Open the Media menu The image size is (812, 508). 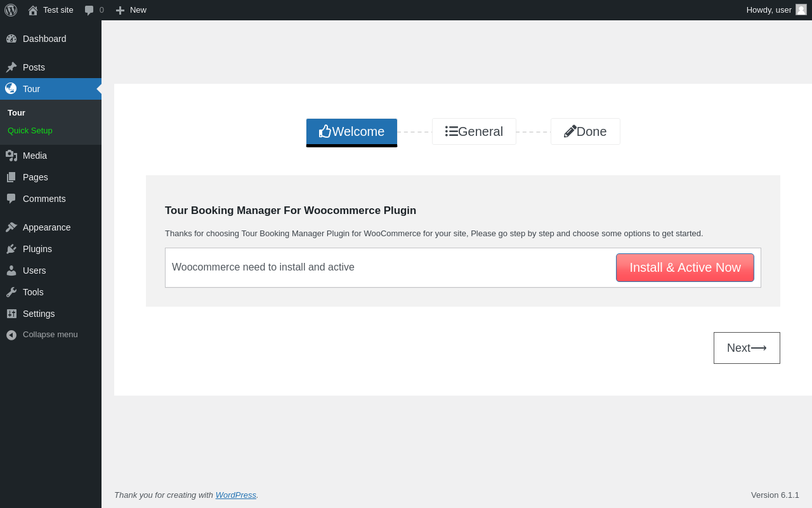[51, 156]
